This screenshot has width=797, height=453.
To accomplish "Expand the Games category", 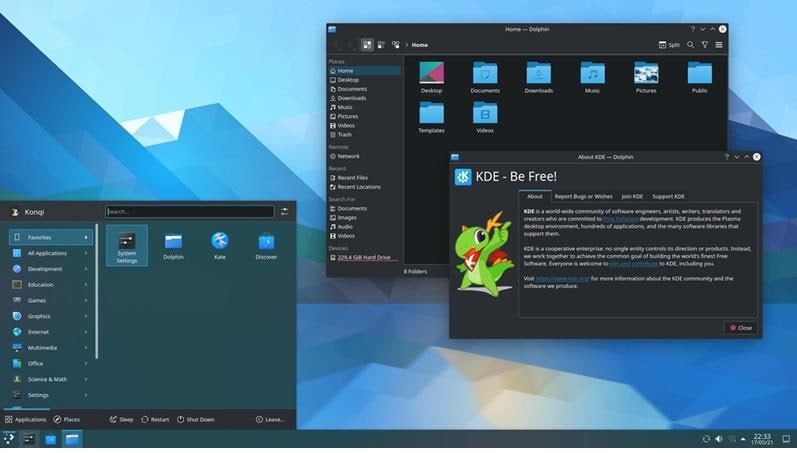I will pos(50,300).
